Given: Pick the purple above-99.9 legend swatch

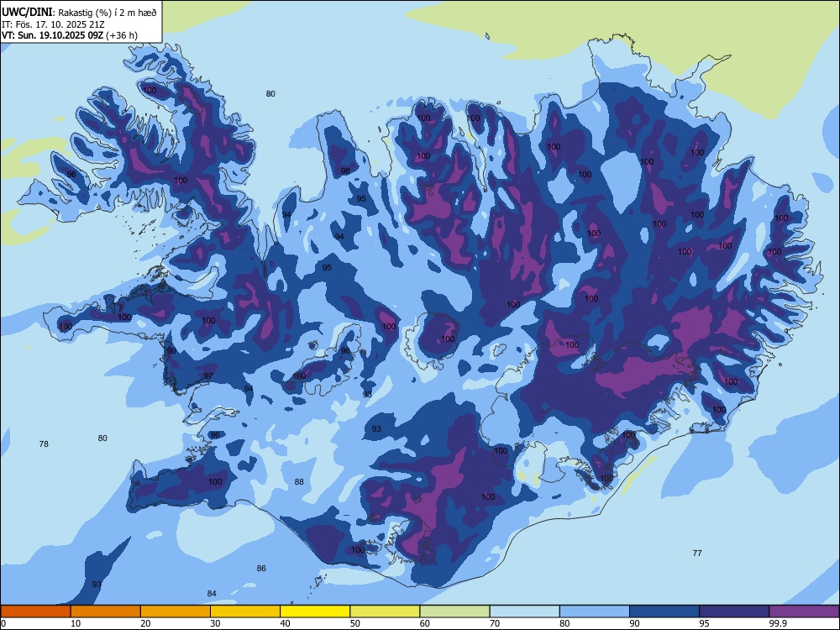Looking at the screenshot, I should pyautogui.click(x=804, y=612).
